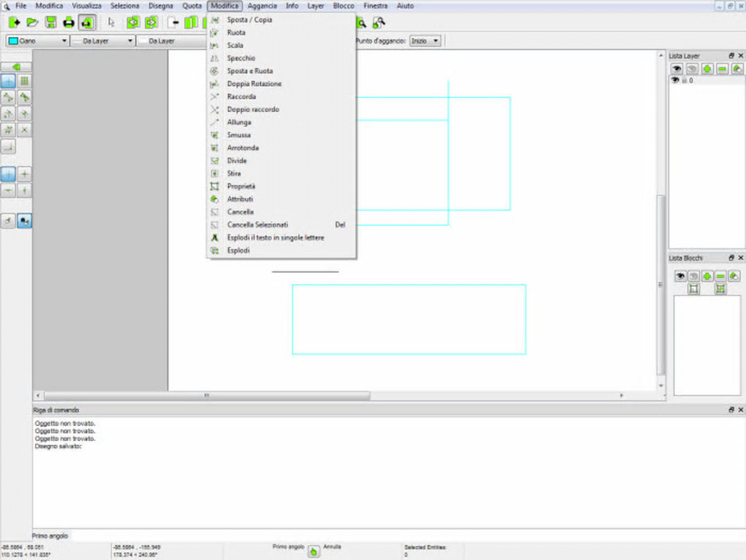
Task: Enable snap to center icon
Action: click(x=8, y=113)
